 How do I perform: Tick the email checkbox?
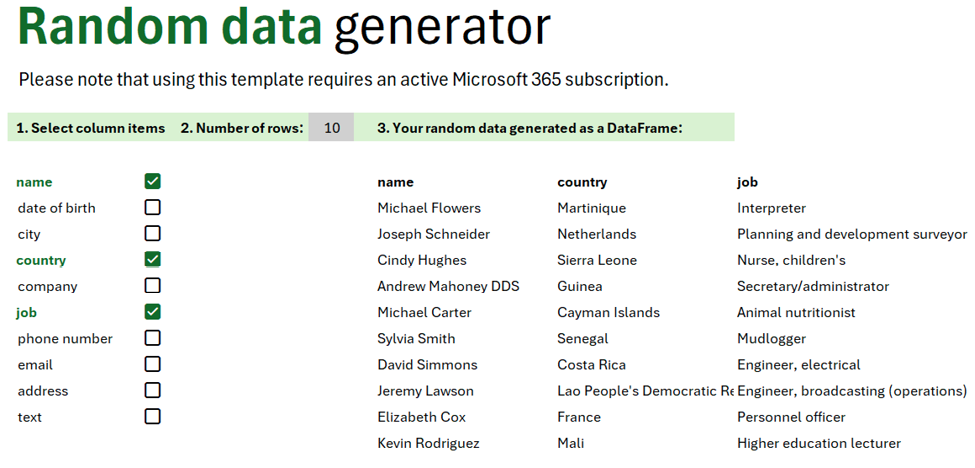pos(152,364)
